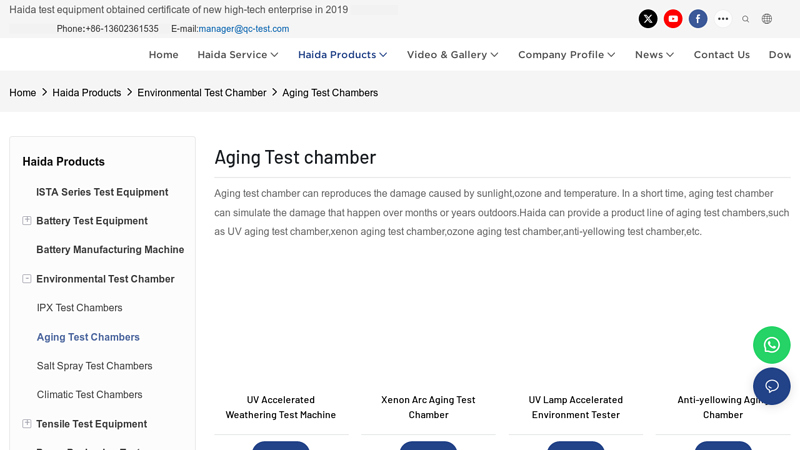Click the Aging Test Chambers breadcrumb
800x450 pixels.
pyautogui.click(x=330, y=93)
